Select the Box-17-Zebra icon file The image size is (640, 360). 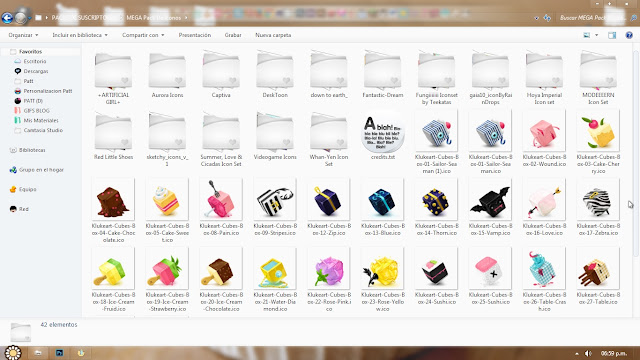click(598, 207)
